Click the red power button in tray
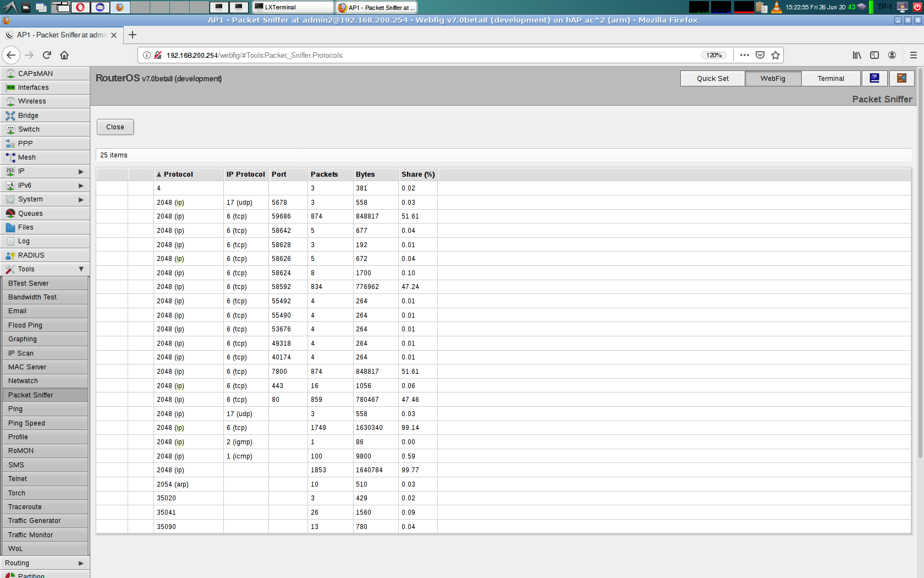The image size is (924, 578). click(x=919, y=7)
